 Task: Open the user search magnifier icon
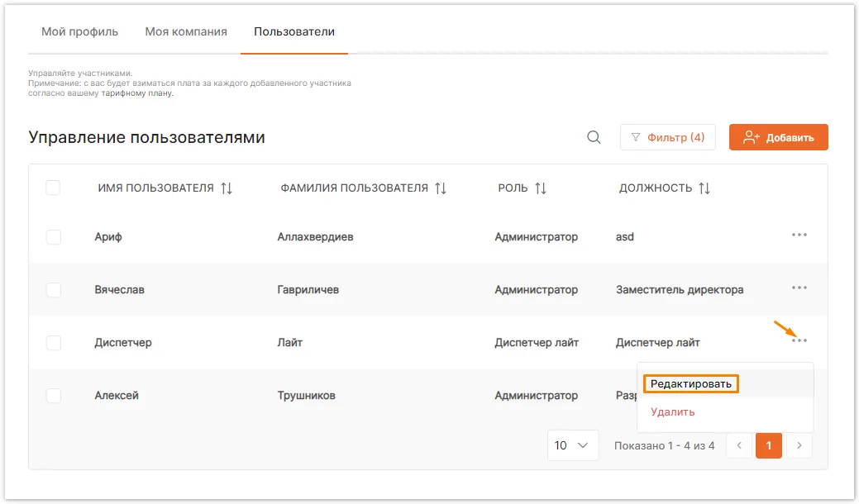coord(594,137)
